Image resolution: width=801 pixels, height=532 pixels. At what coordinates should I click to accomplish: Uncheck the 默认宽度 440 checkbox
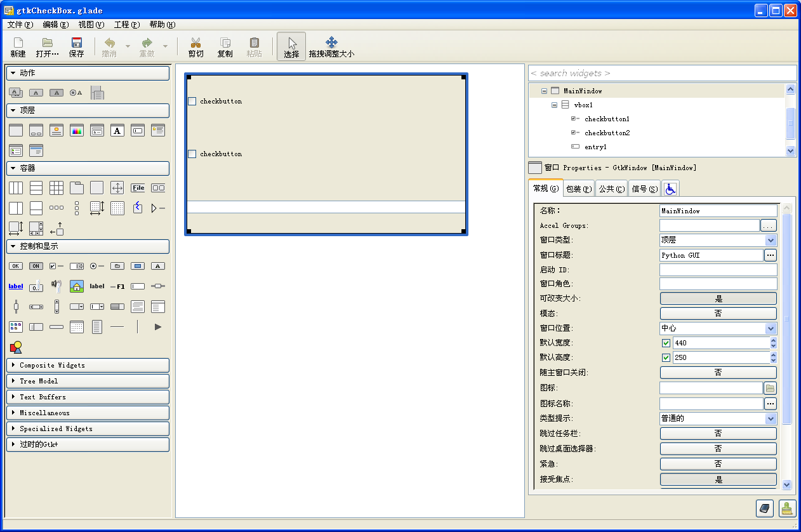tap(666, 342)
